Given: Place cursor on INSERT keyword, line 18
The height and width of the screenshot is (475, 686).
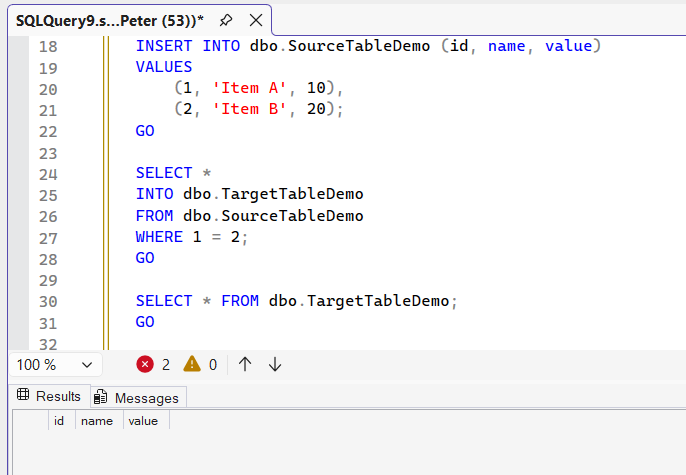Looking at the screenshot, I should click(164, 46).
